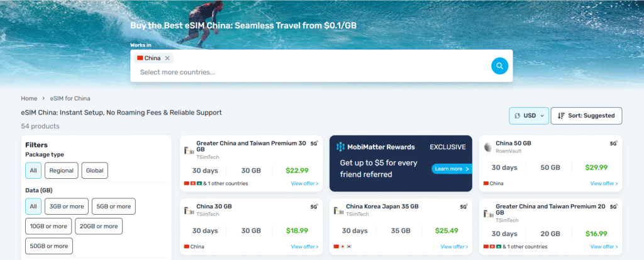Click the currency exchange icon beside USD
The height and width of the screenshot is (260, 644).
point(517,116)
